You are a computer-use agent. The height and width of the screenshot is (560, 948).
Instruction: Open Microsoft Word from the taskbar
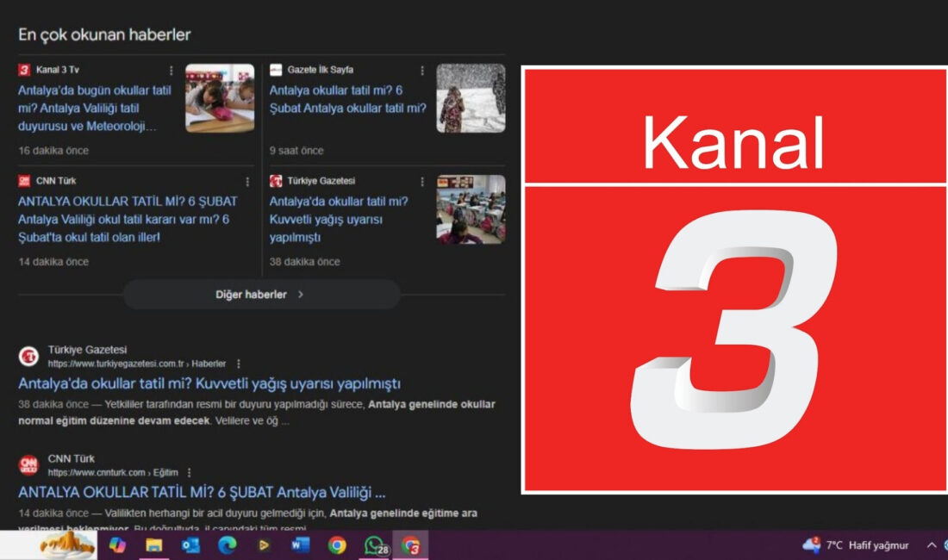click(300, 545)
